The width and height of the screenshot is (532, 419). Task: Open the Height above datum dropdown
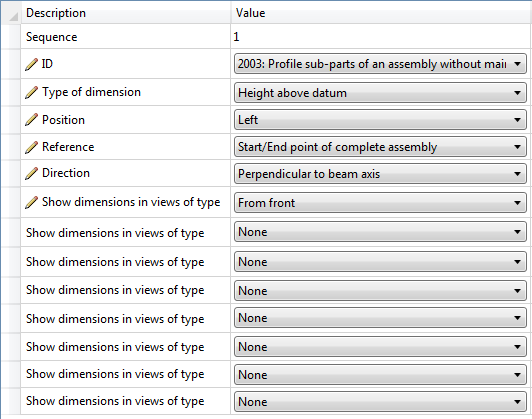click(x=380, y=92)
